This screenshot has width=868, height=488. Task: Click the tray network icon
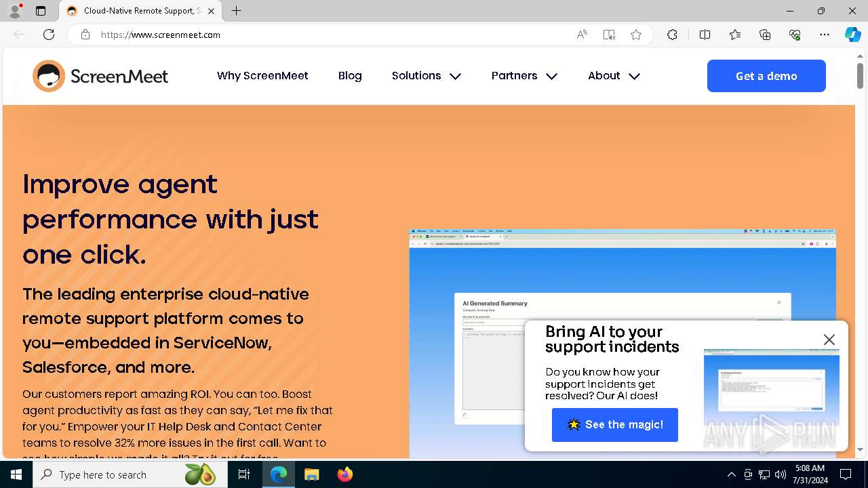pyautogui.click(x=764, y=474)
